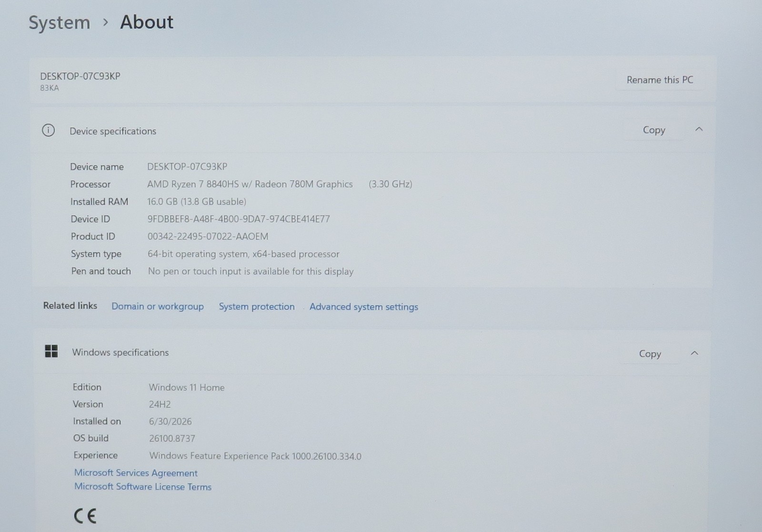This screenshot has height=532, width=762.
Task: Open Microsoft Software License Terms link
Action: (143, 487)
